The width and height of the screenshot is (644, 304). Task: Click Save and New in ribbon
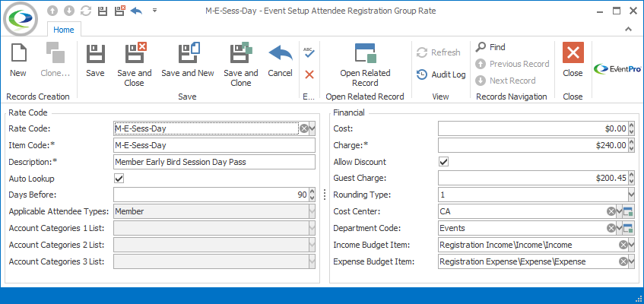pos(188,60)
